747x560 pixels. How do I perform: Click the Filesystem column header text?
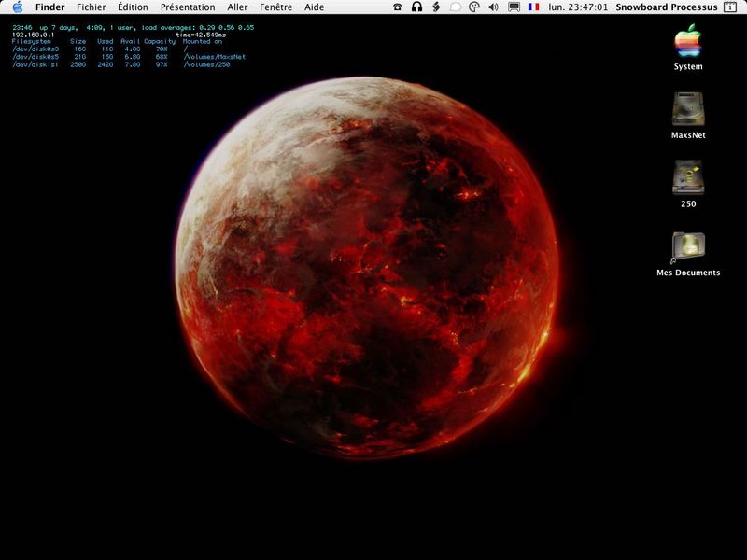point(31,41)
